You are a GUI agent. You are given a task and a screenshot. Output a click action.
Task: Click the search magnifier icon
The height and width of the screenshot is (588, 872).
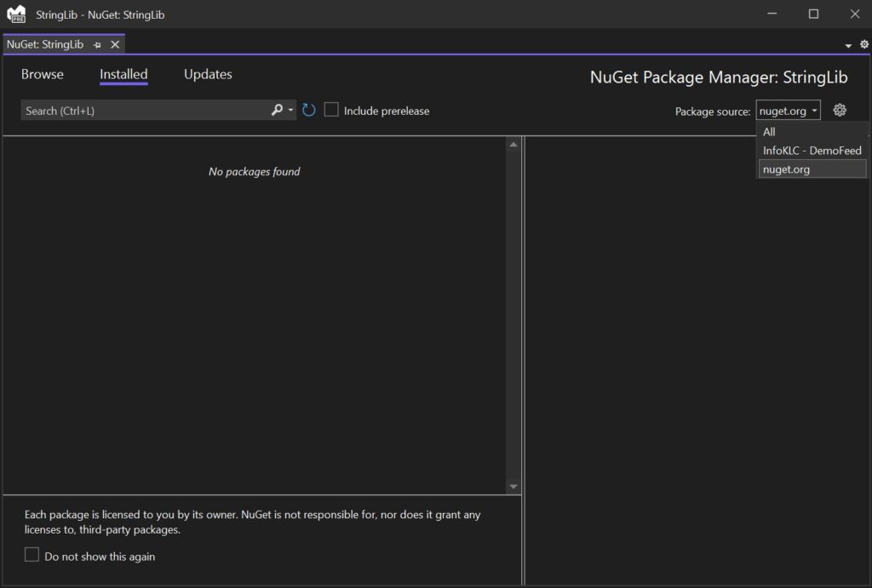tap(276, 110)
